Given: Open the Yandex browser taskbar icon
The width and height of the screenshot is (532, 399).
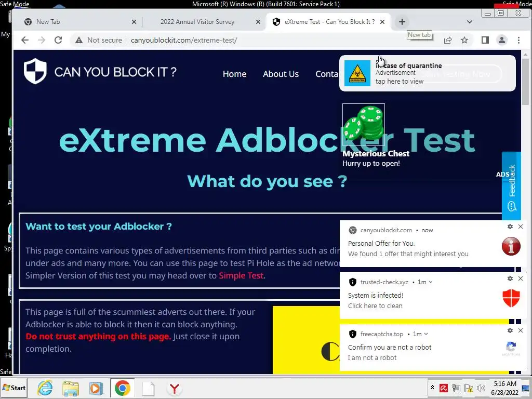Looking at the screenshot, I should point(175,389).
